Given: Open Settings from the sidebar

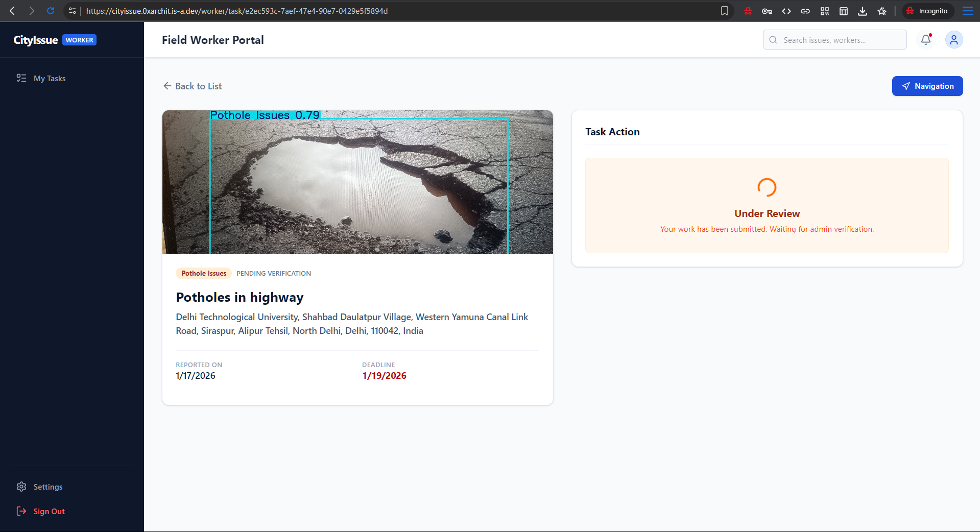Looking at the screenshot, I should coord(48,487).
